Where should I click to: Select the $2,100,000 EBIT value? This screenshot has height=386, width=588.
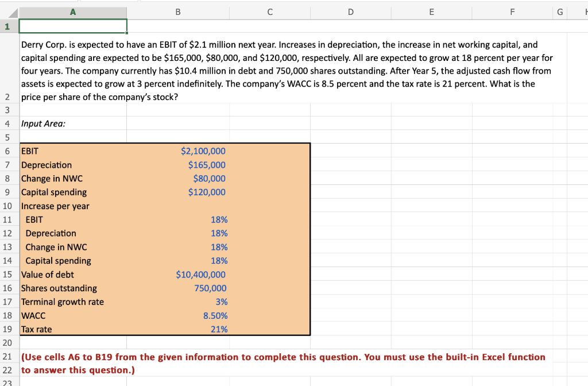203,151
